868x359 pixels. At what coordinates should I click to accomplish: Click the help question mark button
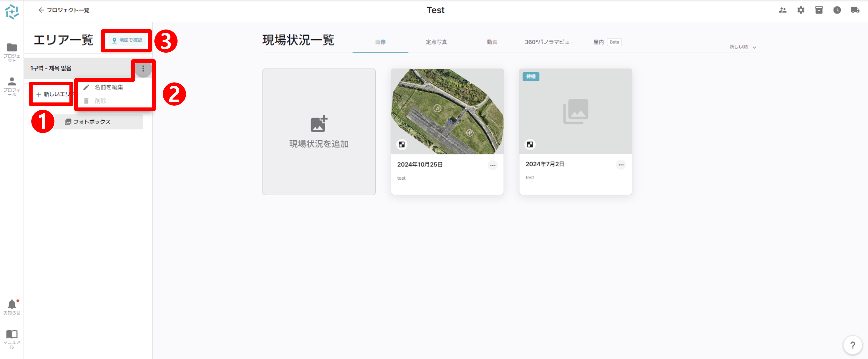point(853,344)
